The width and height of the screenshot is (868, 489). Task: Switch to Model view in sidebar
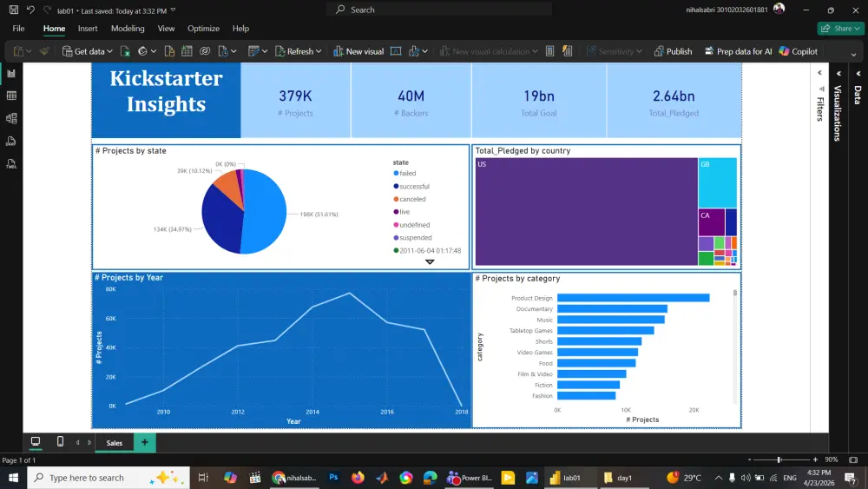[x=11, y=118]
